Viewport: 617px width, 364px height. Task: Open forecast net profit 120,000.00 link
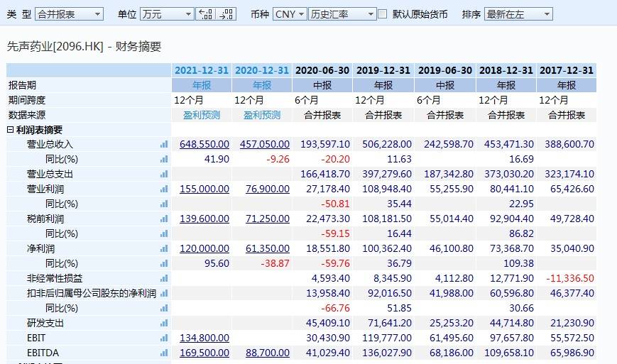(204, 249)
